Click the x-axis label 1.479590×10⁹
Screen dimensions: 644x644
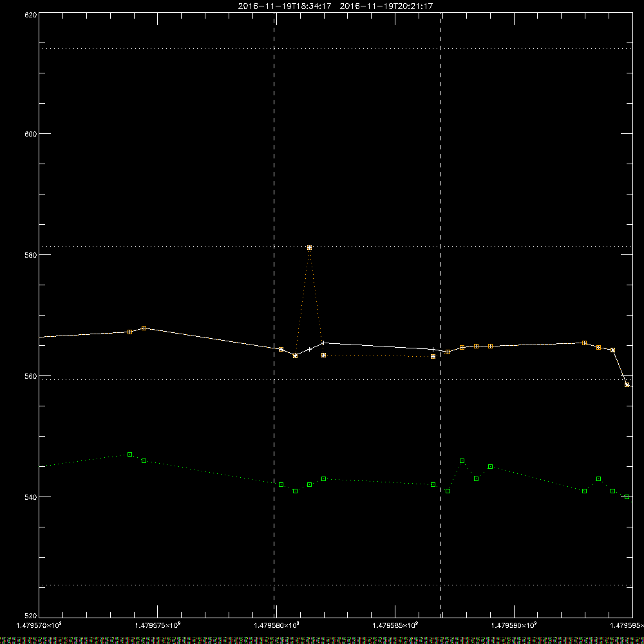pyautogui.click(x=514, y=625)
